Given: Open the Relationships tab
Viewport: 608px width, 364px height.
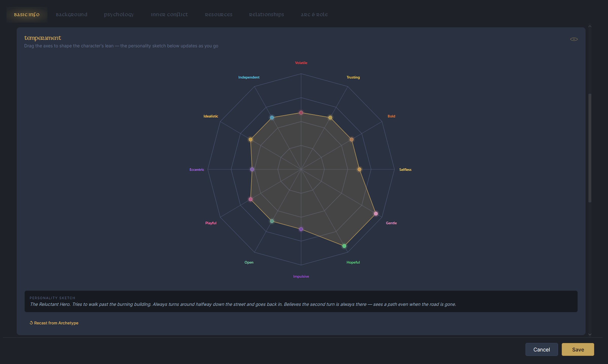Looking at the screenshot, I should pyautogui.click(x=266, y=15).
